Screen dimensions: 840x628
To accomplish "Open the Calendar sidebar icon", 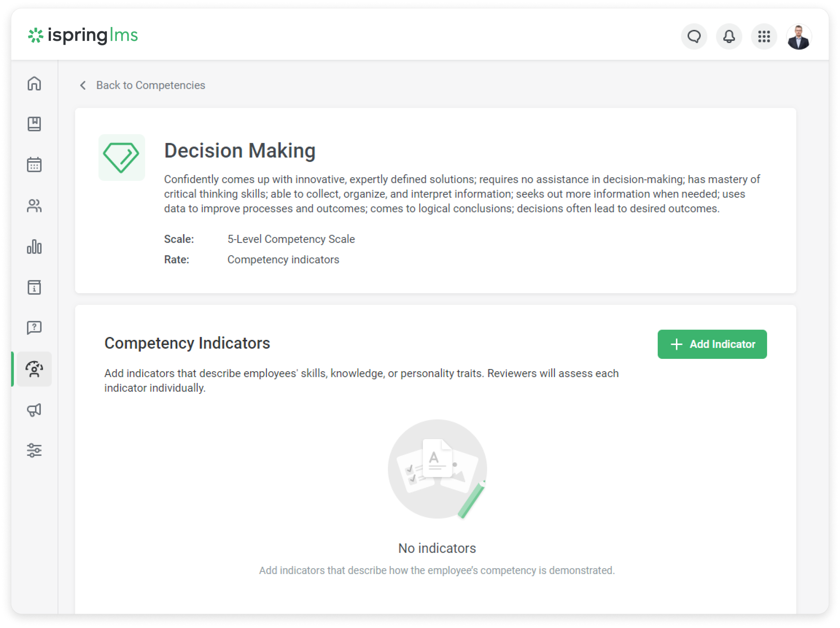I will (34, 164).
